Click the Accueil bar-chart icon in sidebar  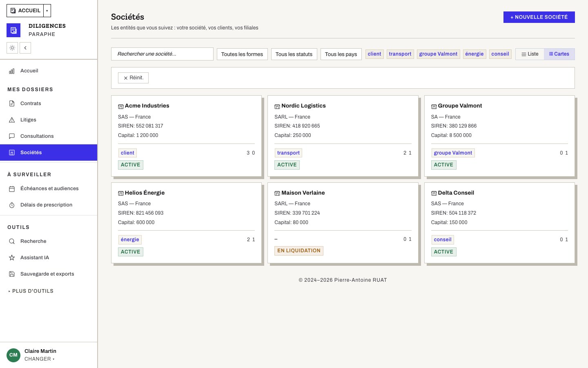[x=12, y=71]
